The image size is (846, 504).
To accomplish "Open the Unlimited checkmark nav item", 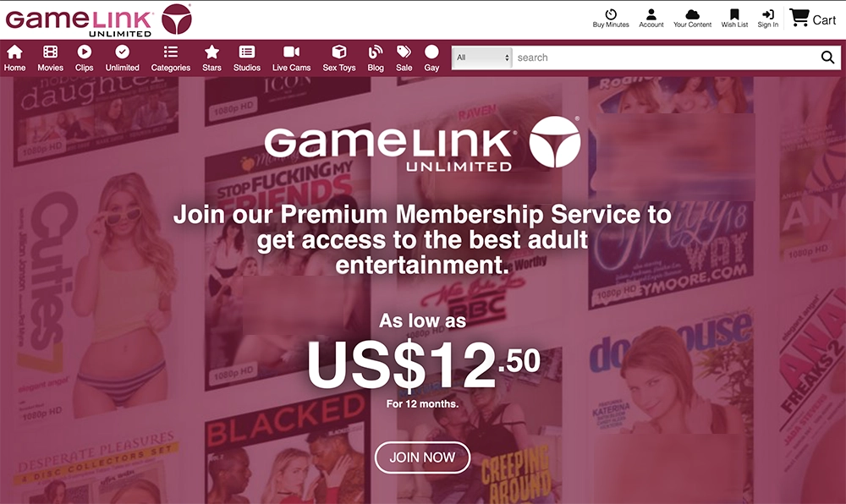I will pos(122,58).
